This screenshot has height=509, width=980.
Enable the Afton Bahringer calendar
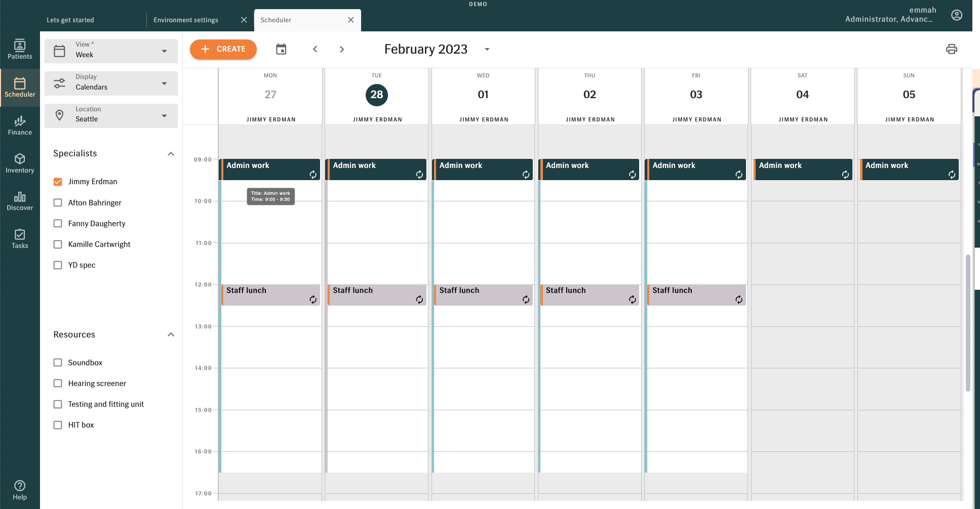[57, 202]
